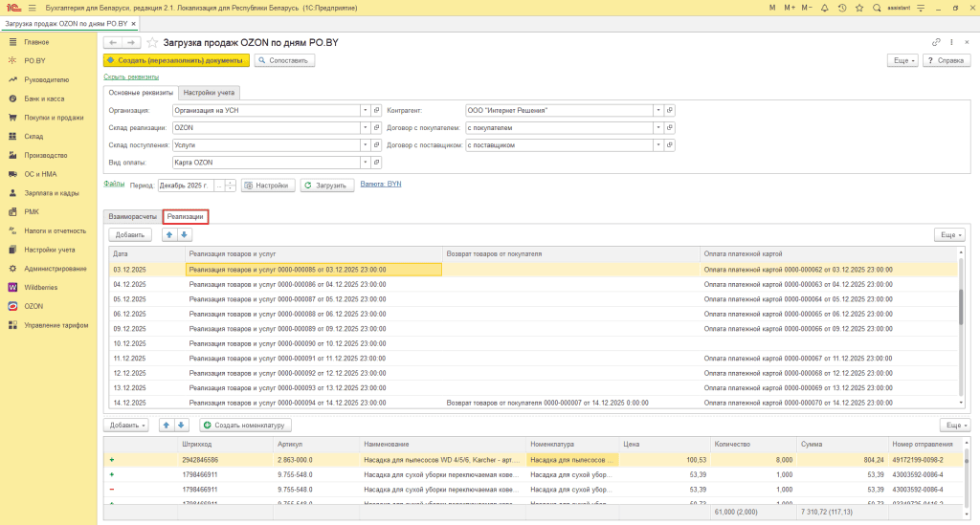Close the Загрузка продаж OZON tab

(133, 24)
